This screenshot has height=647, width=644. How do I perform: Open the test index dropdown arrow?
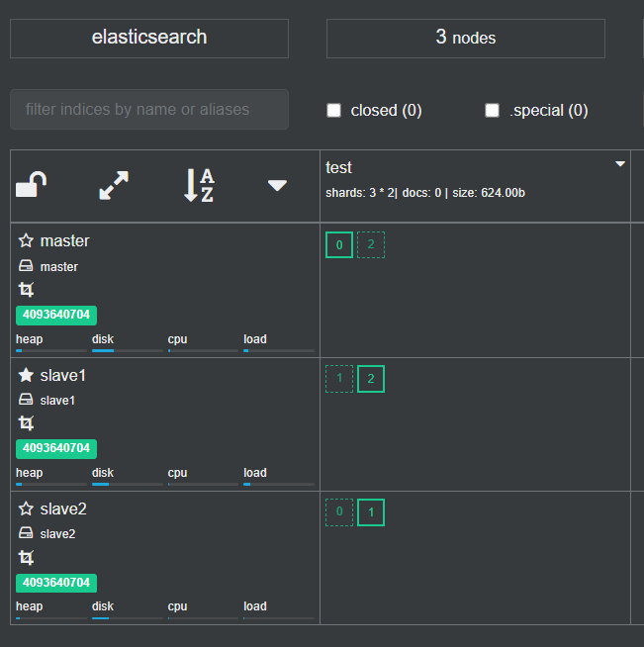pyautogui.click(x=620, y=164)
